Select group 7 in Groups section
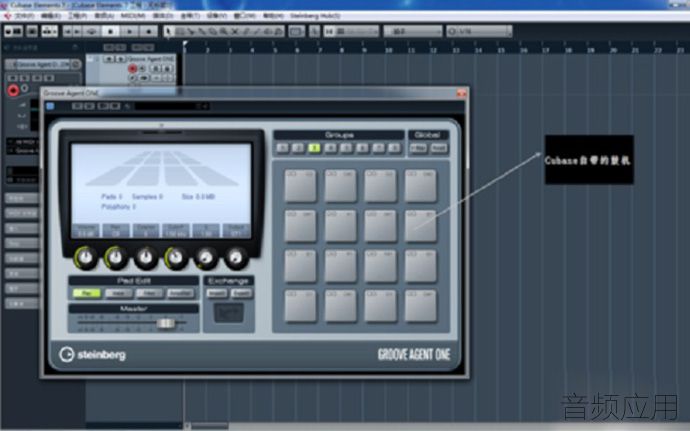 point(378,148)
